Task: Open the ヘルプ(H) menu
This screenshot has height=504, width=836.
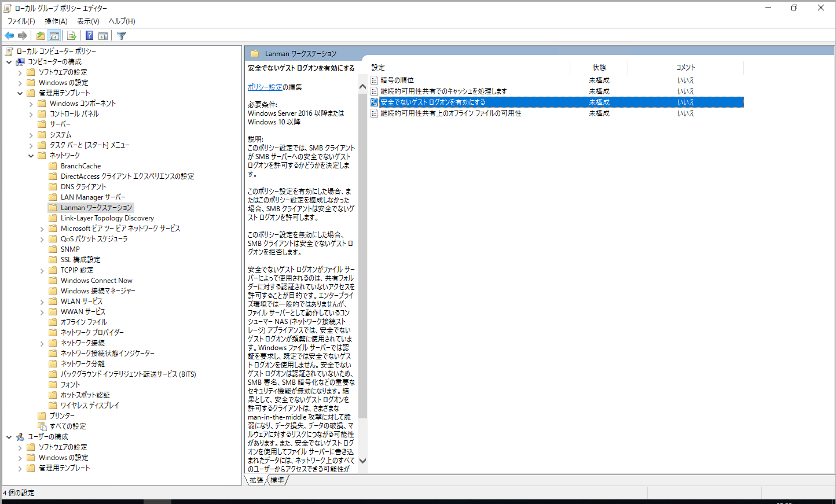Action: coord(122,21)
